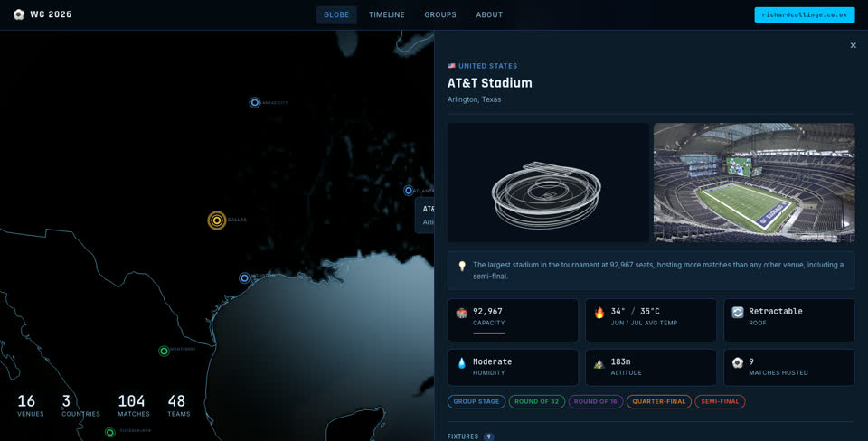Viewport: 868px width, 441px height.
Task: Open the Groups tab
Action: pos(440,15)
